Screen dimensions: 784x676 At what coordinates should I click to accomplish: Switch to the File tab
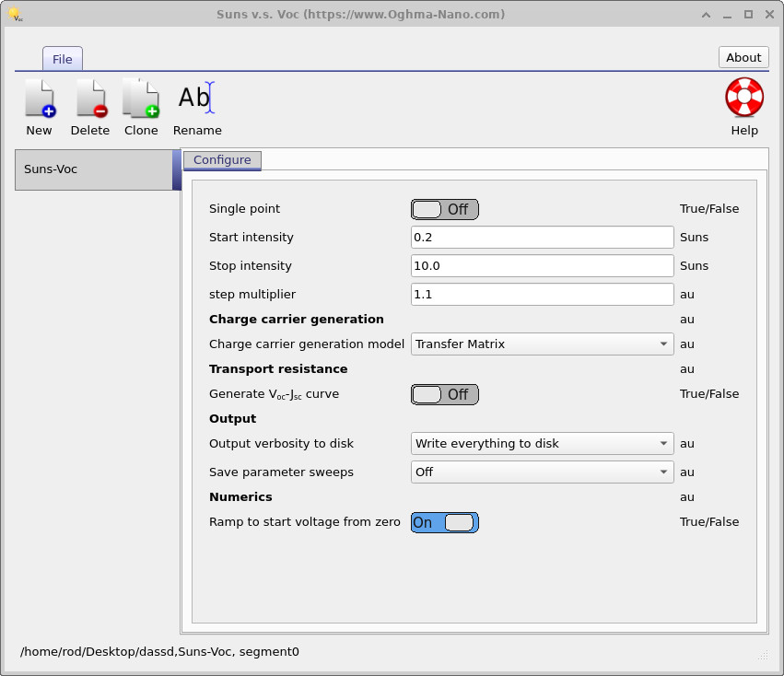(62, 58)
